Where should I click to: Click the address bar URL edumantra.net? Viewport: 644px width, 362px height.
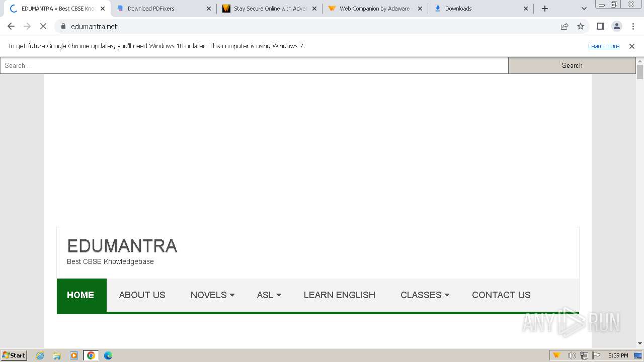94,27
